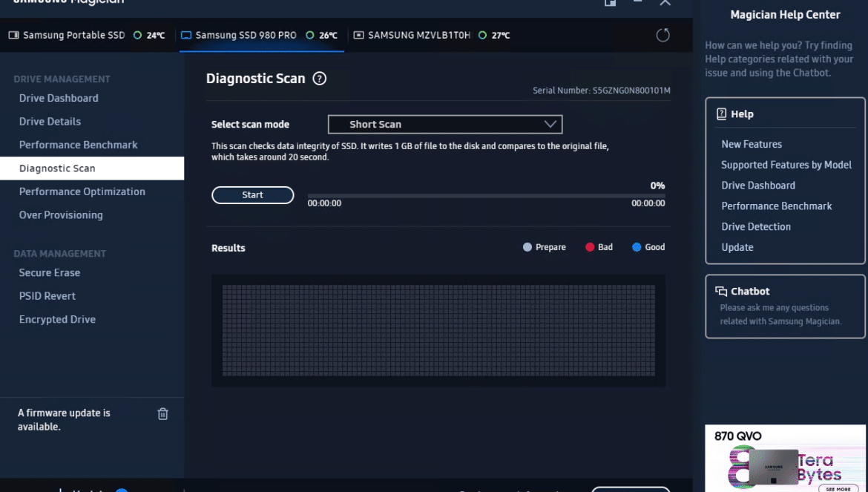This screenshot has width=868, height=492.
Task: Open the Drive Detection help link
Action: point(756,226)
